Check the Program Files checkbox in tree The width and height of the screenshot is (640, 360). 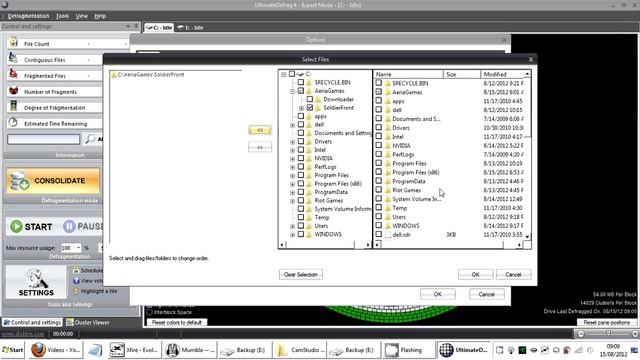[301, 175]
